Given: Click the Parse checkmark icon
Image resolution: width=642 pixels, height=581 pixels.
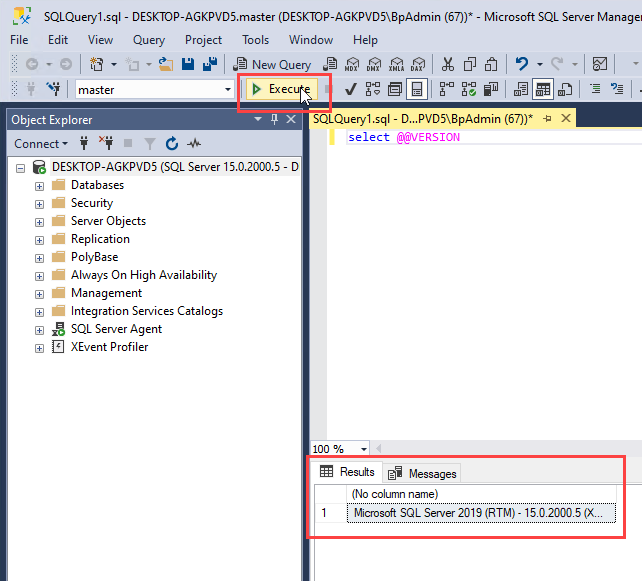Looking at the screenshot, I should tap(350, 89).
